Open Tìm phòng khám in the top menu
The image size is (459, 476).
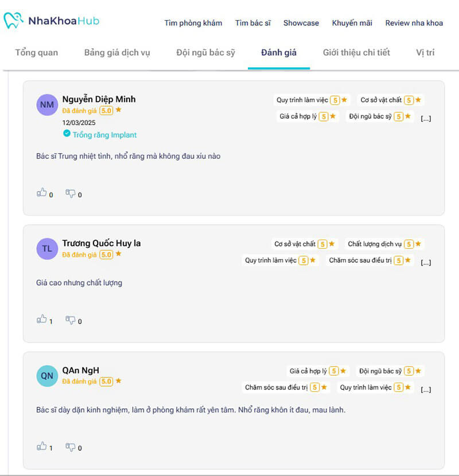pyautogui.click(x=193, y=23)
